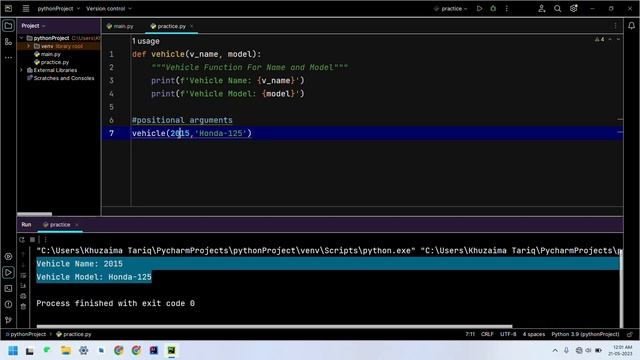Go to next highlighted problem arrow
Screen dimensions: 640x360
click(x=618, y=39)
